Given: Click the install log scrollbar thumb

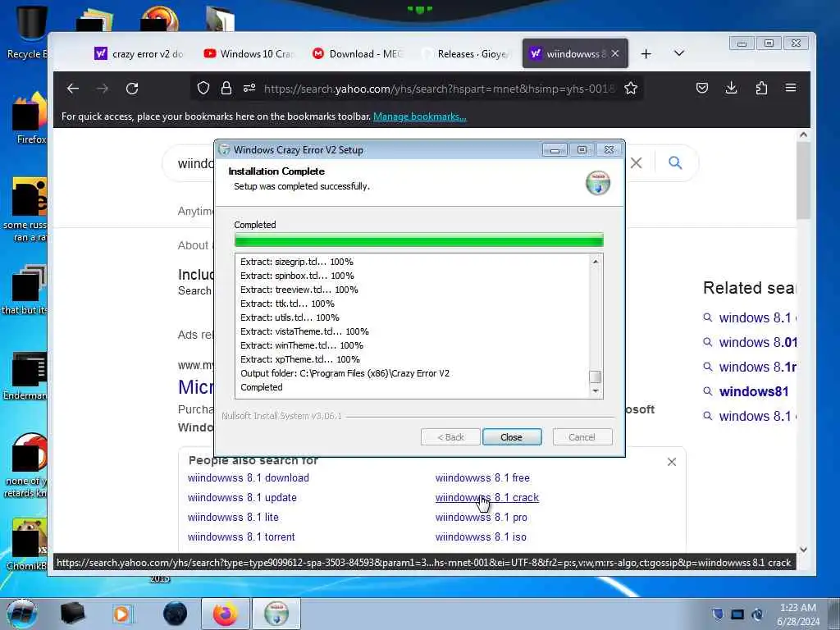Looking at the screenshot, I should tap(596, 377).
